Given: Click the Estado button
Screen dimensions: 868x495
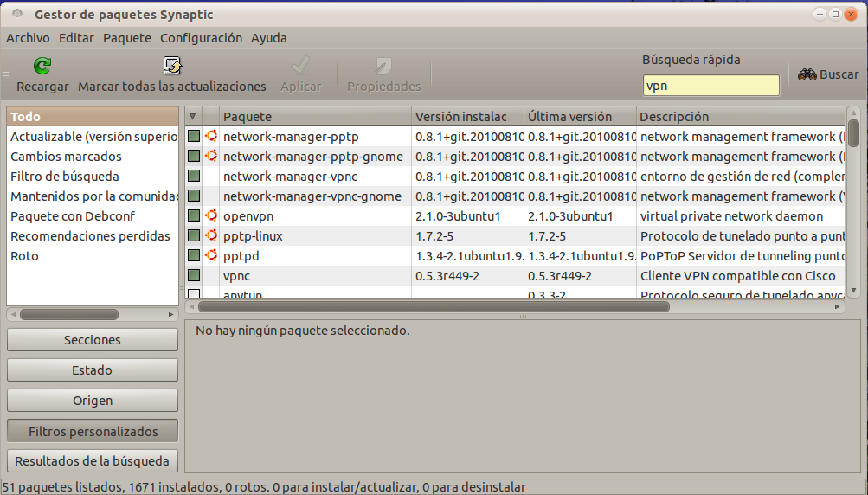Looking at the screenshot, I should coord(93,370).
